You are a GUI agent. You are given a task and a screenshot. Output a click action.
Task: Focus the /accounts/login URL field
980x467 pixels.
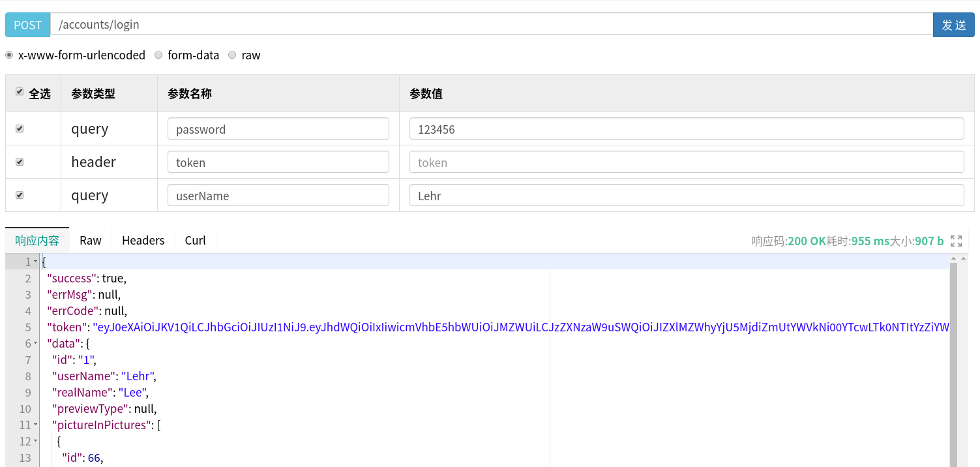tap(491, 25)
